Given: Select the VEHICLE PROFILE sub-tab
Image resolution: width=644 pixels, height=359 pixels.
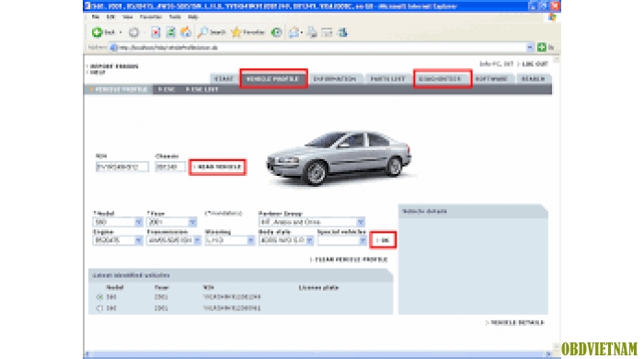Looking at the screenshot, I should tap(119, 89).
